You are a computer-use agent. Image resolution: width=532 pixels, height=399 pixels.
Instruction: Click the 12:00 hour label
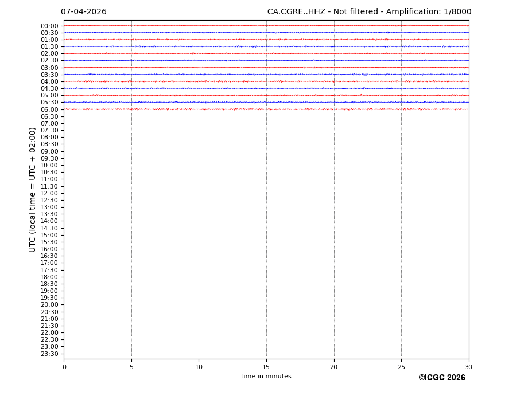pos(49,193)
